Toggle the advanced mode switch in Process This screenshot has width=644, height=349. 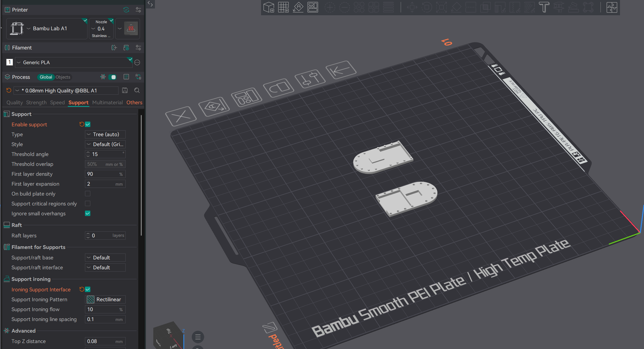(112, 77)
